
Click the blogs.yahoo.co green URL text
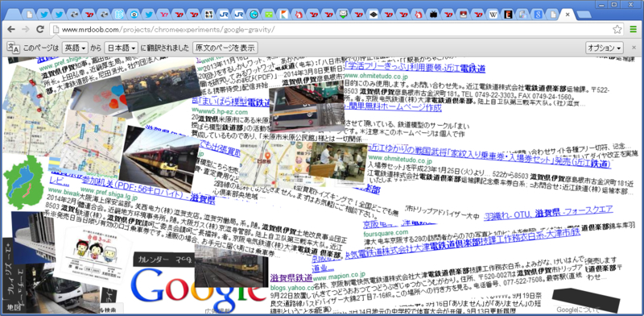291,288
